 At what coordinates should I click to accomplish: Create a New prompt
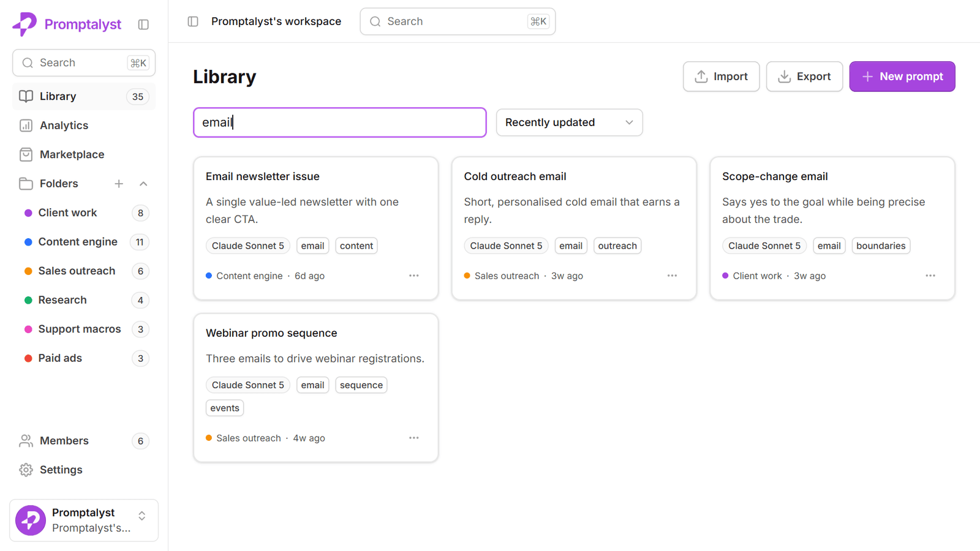pyautogui.click(x=902, y=77)
